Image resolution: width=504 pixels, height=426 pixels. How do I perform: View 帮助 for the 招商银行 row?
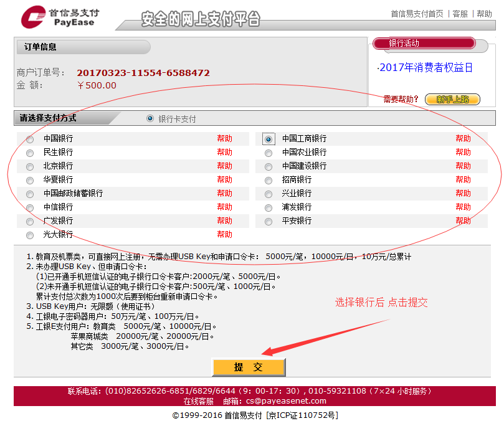[463, 179]
